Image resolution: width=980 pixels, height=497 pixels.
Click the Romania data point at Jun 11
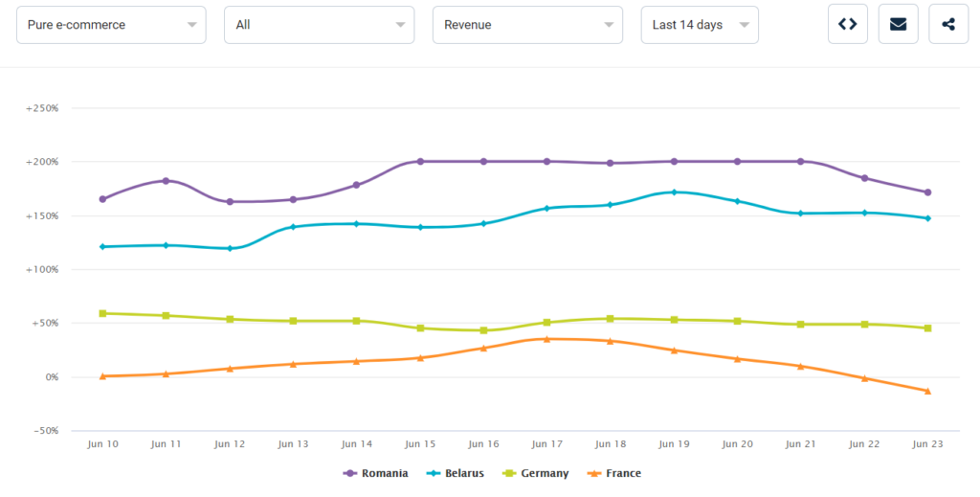pyautogui.click(x=166, y=181)
